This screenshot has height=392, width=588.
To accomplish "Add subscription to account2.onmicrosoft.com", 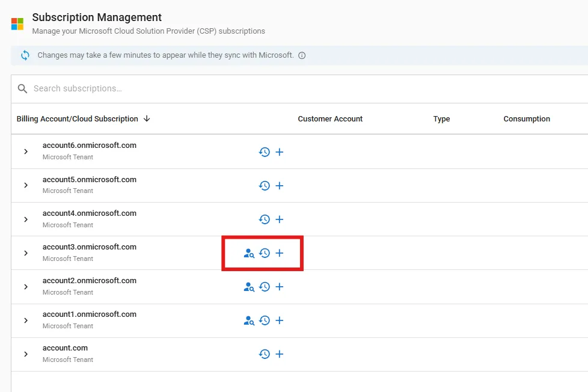I will pyautogui.click(x=280, y=287).
